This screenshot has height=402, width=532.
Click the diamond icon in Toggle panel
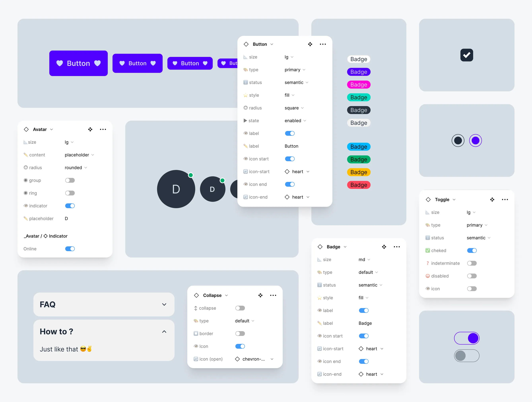tap(428, 199)
